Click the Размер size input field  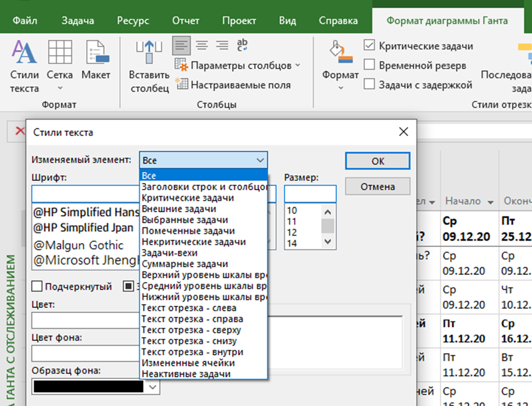pos(310,194)
